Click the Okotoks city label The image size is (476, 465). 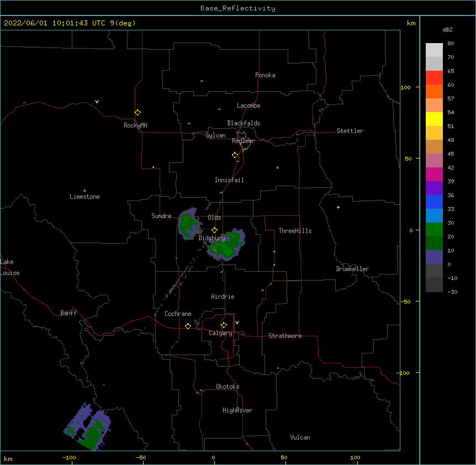pyautogui.click(x=228, y=387)
